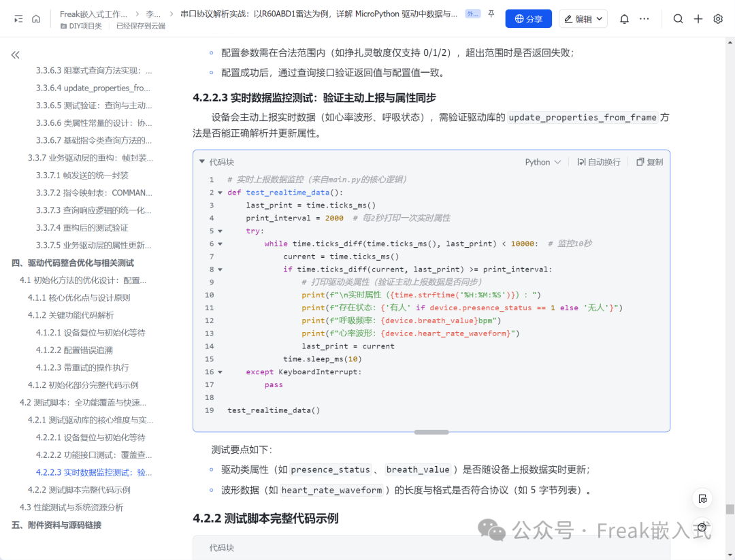Screen dimensions: 735x560
Task: Click the 4.2.2 测试脚本完整代码示例 content heading
Action: click(265, 518)
